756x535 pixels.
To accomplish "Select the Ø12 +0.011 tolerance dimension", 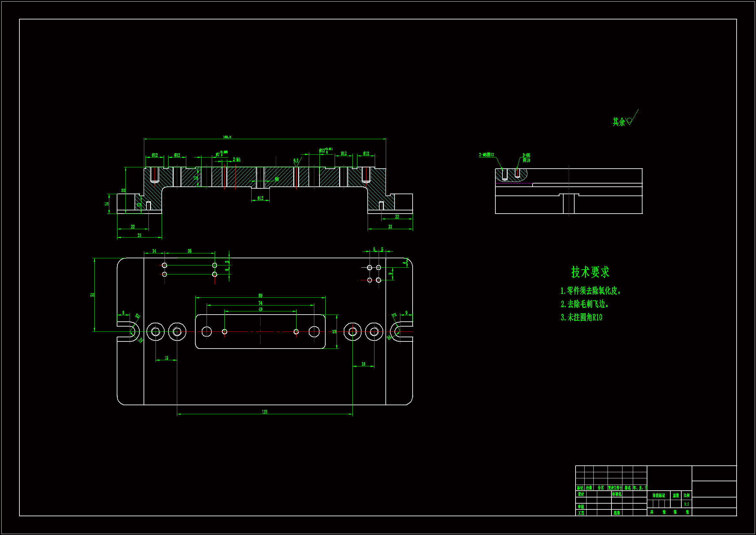I will (326, 150).
